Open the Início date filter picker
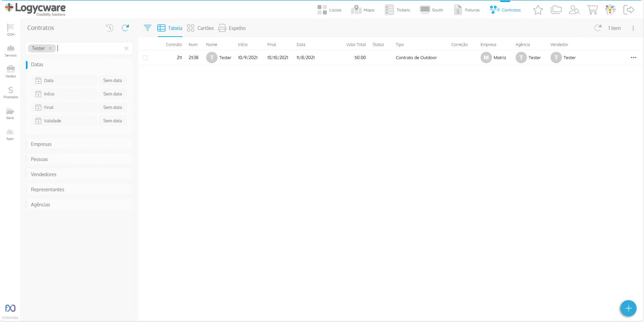The image size is (644, 322). 64,94
